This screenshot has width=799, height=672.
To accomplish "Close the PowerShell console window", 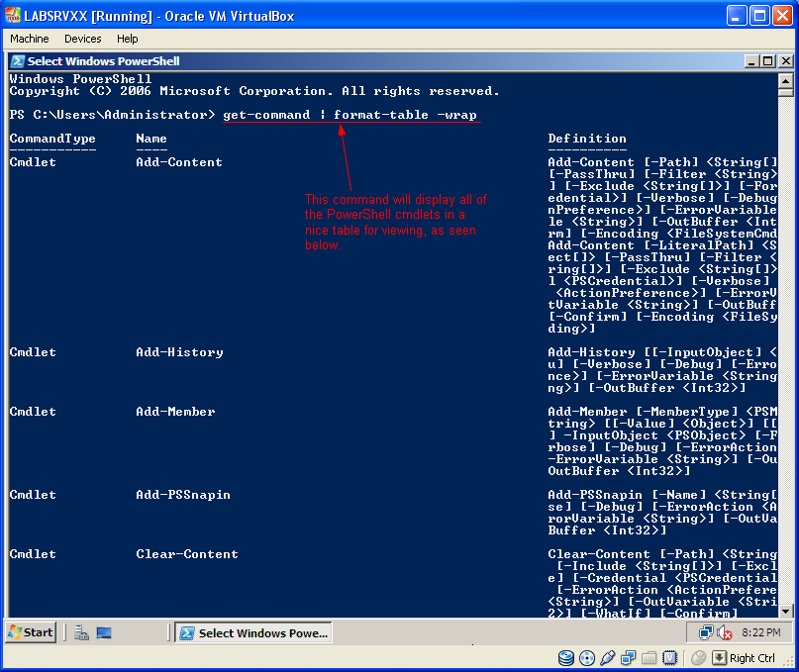I will pos(786,61).
